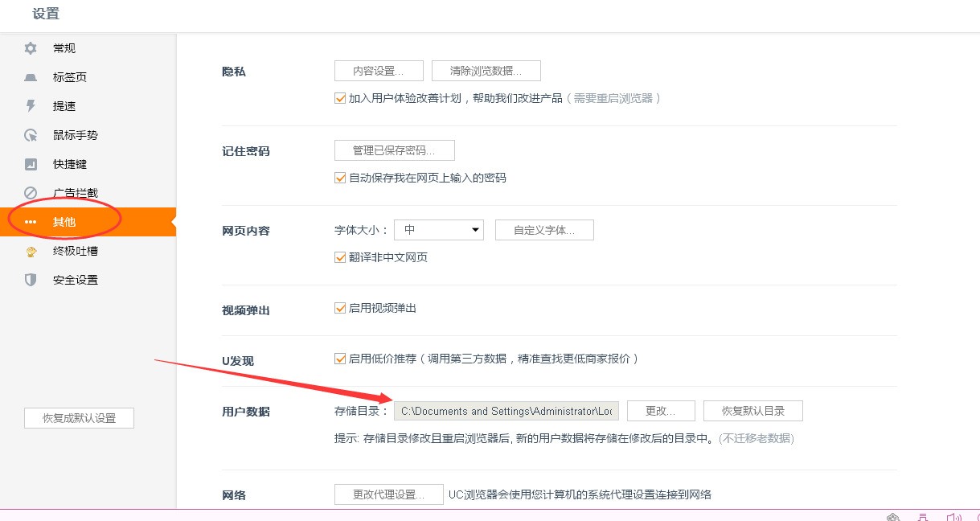Viewport: 980px width, 521px height.
Task: Open 管理已保存密码... dialog
Action: [395, 150]
